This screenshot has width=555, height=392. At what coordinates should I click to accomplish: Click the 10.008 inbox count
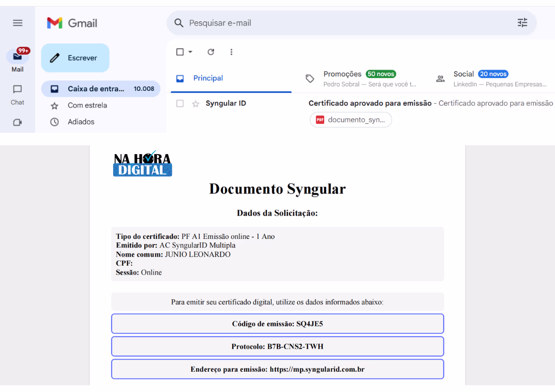click(144, 89)
